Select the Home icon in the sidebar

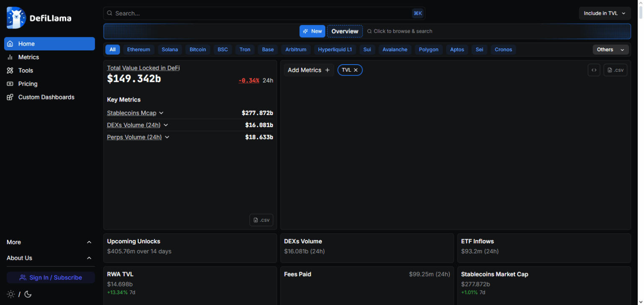click(10, 44)
